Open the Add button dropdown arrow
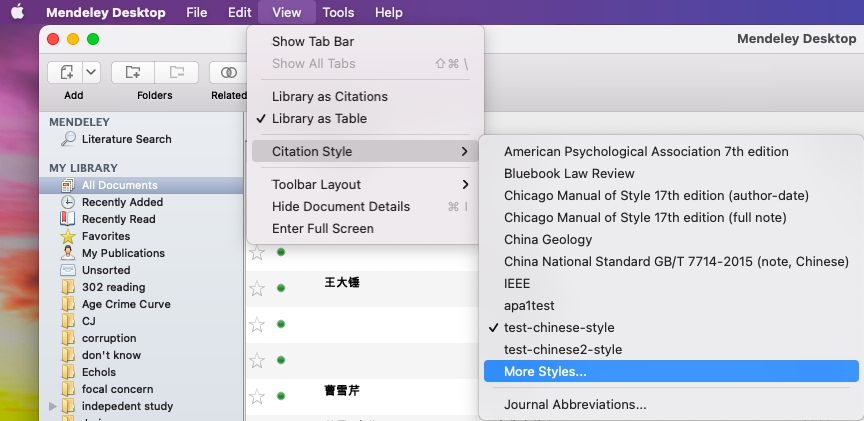 [x=91, y=72]
